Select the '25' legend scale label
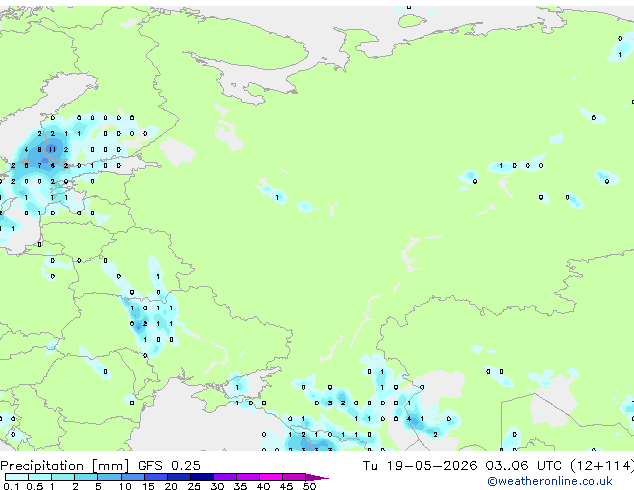This screenshot has height=490, width=634. pyautogui.click(x=194, y=486)
